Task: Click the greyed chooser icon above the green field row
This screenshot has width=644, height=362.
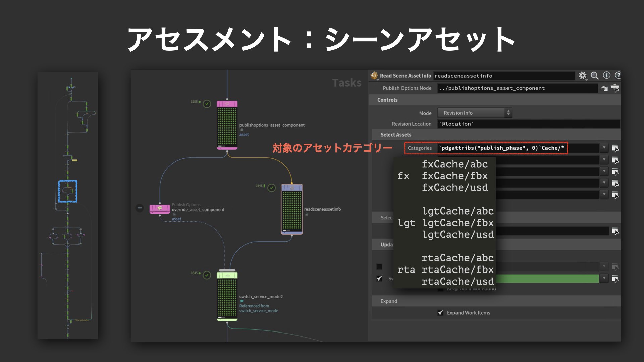Action: pyautogui.click(x=615, y=267)
